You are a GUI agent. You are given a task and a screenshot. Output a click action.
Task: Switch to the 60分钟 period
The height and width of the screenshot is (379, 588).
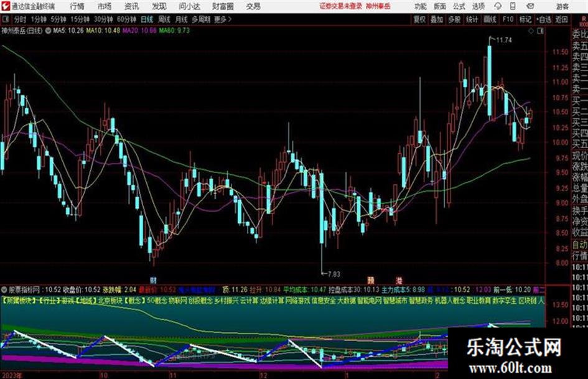(126, 19)
